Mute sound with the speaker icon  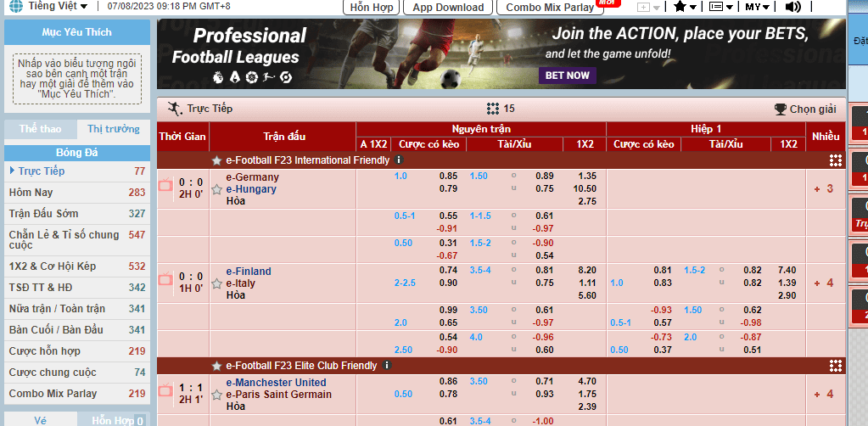coord(793,7)
